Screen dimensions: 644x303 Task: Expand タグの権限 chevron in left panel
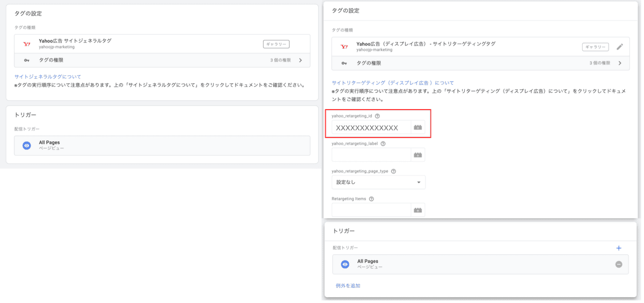(x=301, y=60)
